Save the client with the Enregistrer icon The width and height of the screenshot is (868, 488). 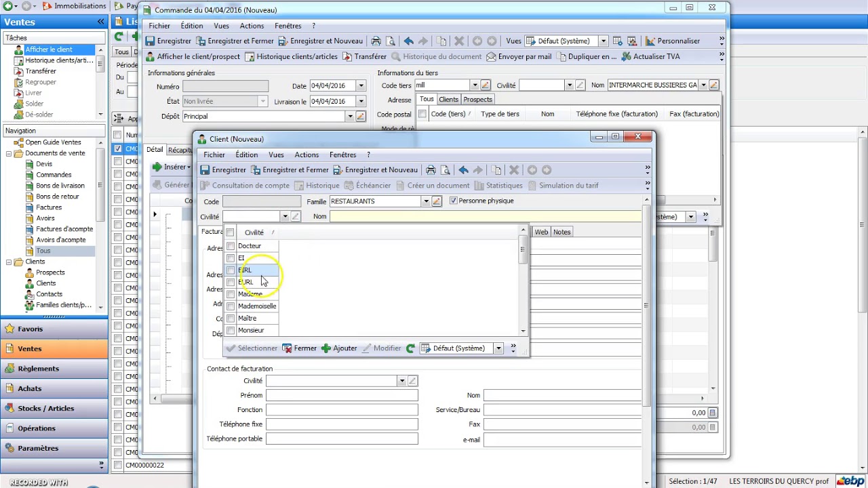pos(204,170)
